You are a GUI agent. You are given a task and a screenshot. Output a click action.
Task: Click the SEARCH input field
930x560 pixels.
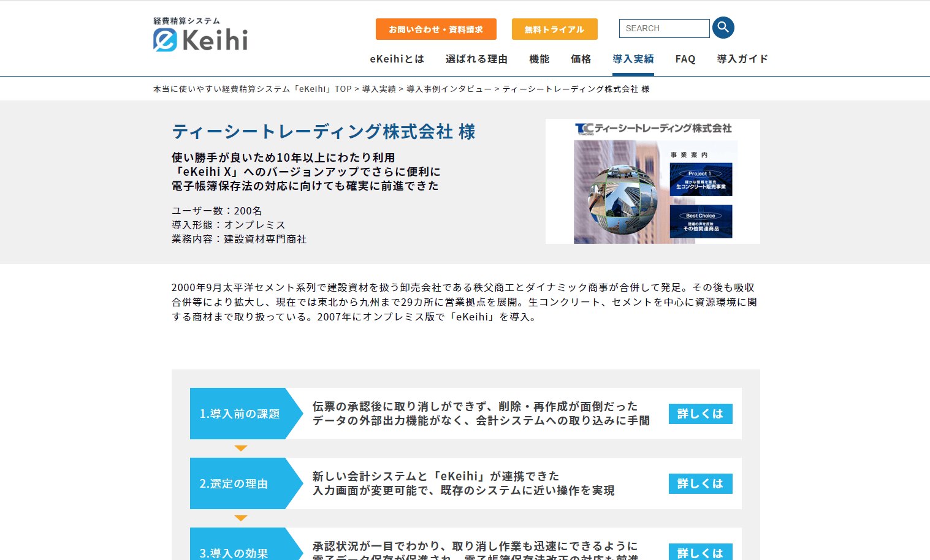click(664, 28)
